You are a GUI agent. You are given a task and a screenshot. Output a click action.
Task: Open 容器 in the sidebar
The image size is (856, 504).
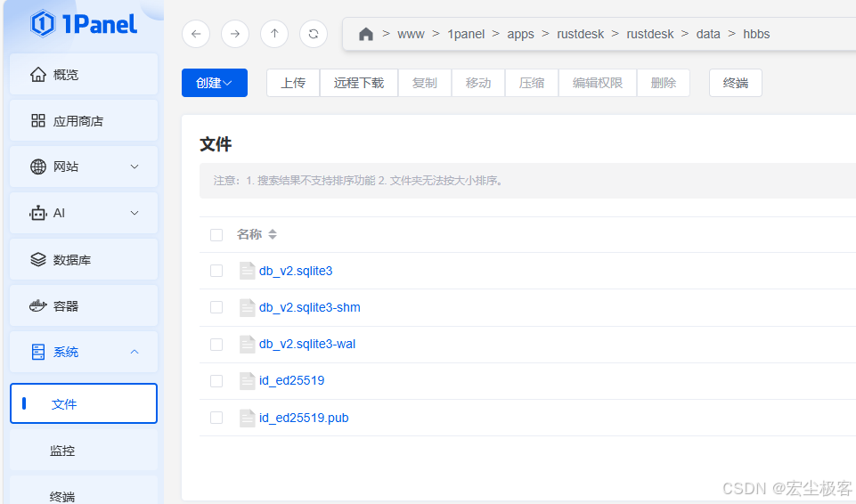[84, 305]
